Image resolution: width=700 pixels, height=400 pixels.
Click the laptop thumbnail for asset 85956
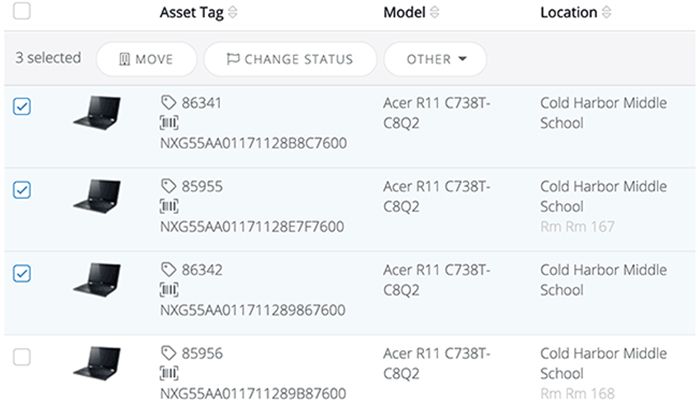coord(97,362)
